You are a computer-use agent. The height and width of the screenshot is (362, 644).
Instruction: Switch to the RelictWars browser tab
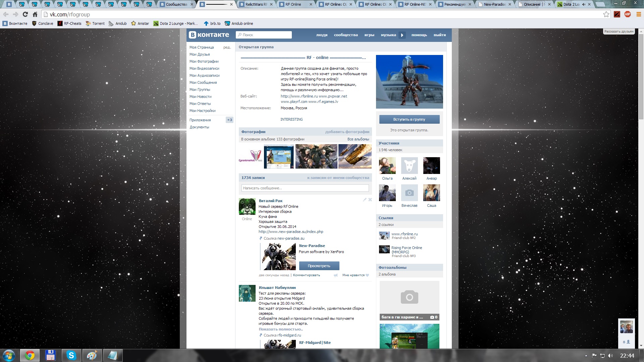pyautogui.click(x=256, y=4)
